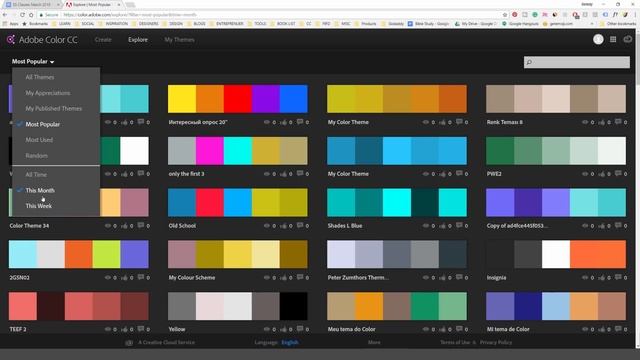Image resolution: width=640 pixels, height=360 pixels.
Task: Choose Random filter option
Action: point(36,156)
